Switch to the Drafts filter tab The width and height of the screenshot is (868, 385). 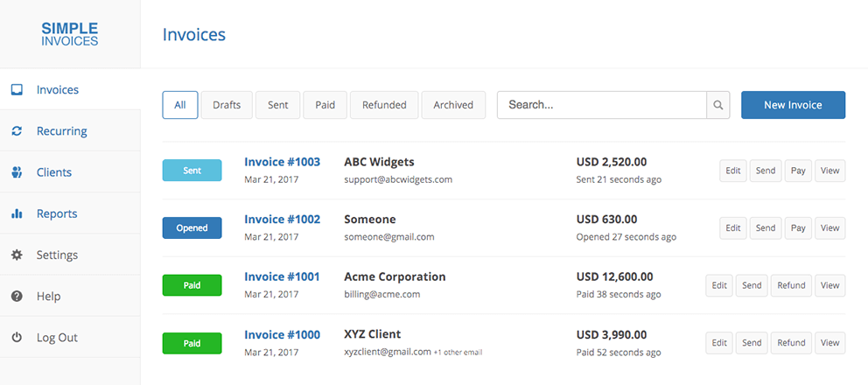tap(227, 105)
